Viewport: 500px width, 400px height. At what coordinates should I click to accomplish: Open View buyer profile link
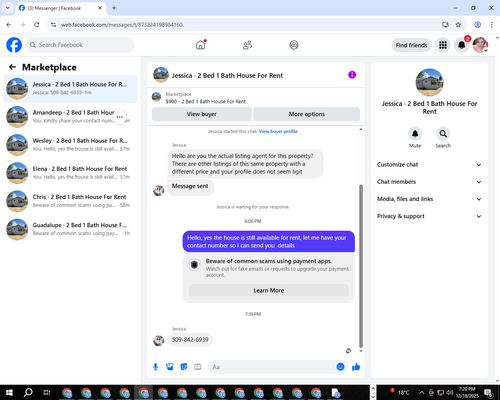[x=278, y=131]
